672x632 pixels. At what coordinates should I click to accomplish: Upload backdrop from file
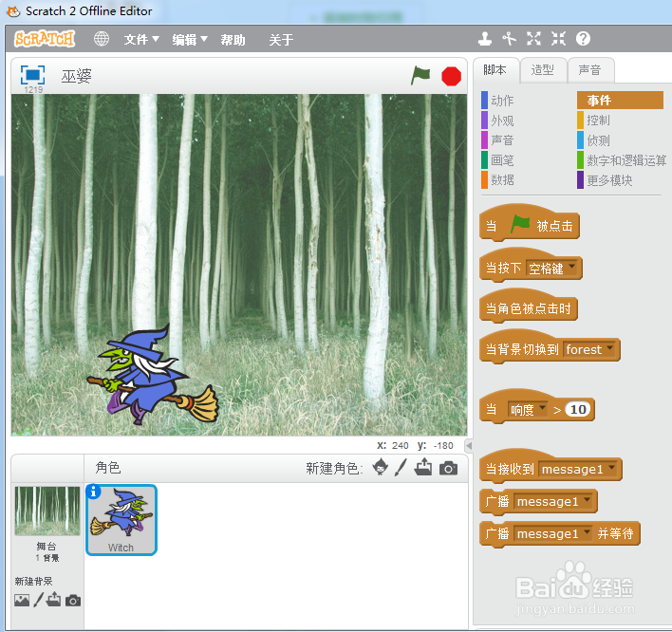[x=53, y=599]
